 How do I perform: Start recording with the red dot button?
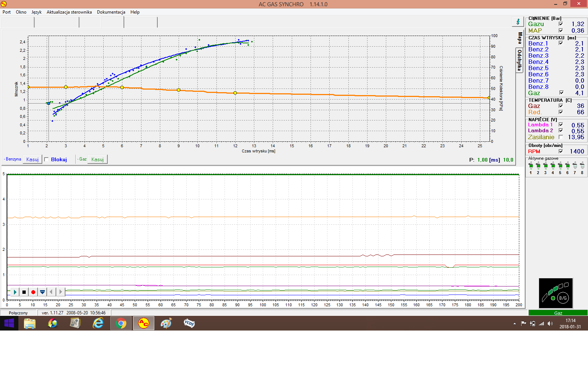pyautogui.click(x=33, y=292)
